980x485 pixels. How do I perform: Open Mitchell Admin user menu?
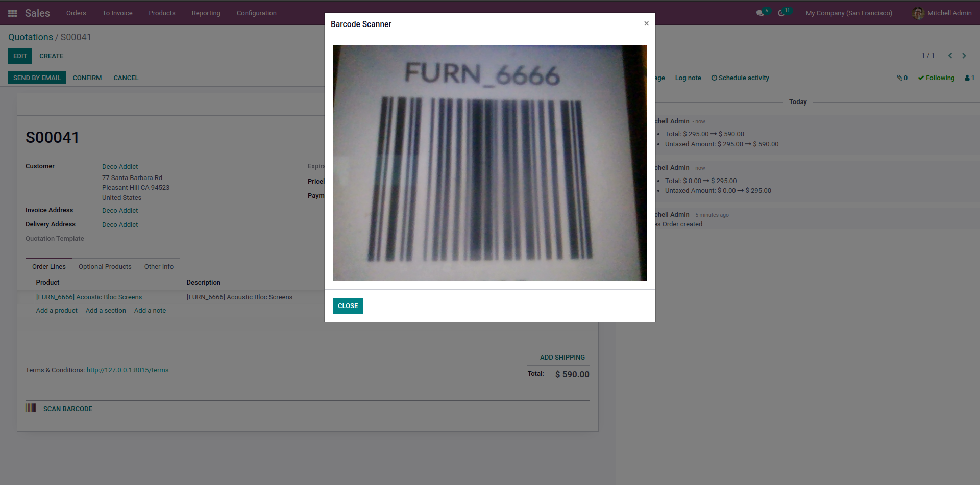tap(942, 13)
